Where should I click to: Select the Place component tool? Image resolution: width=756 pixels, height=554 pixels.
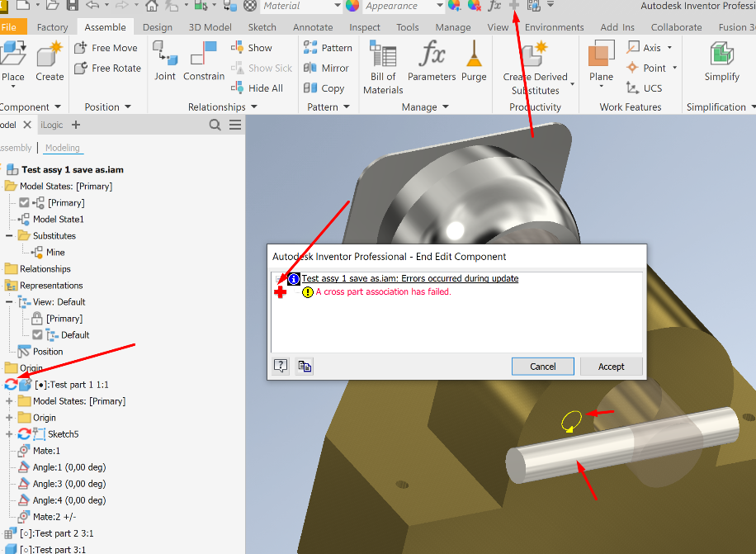(14, 62)
